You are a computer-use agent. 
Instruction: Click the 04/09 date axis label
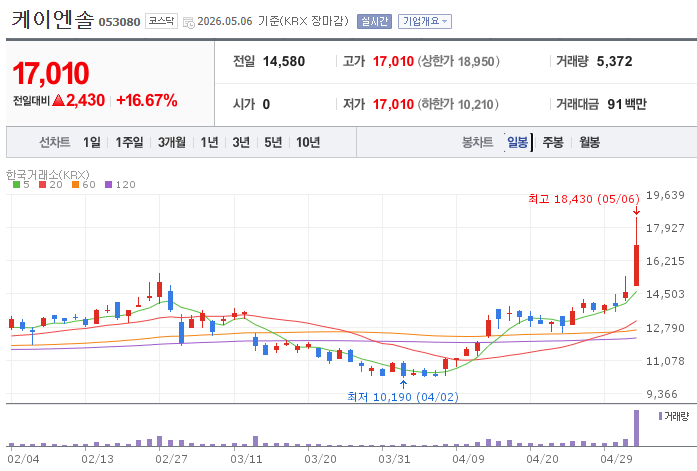tap(468, 459)
